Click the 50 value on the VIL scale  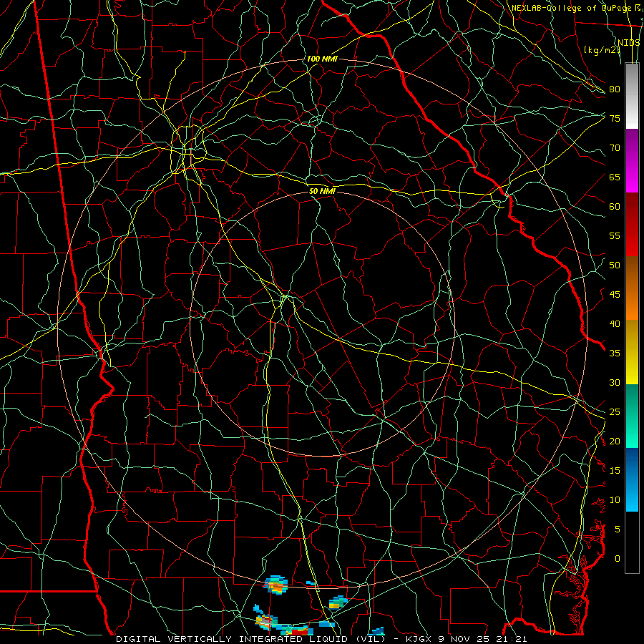tap(615, 265)
